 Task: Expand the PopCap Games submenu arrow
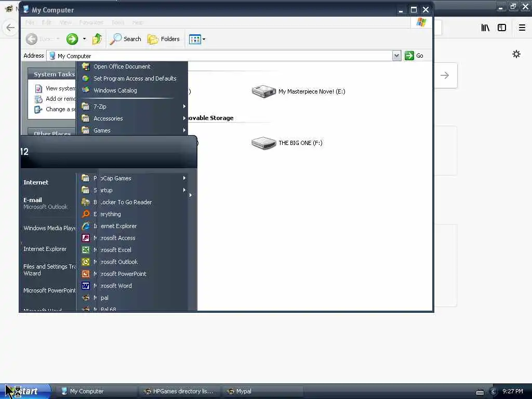[184, 178]
